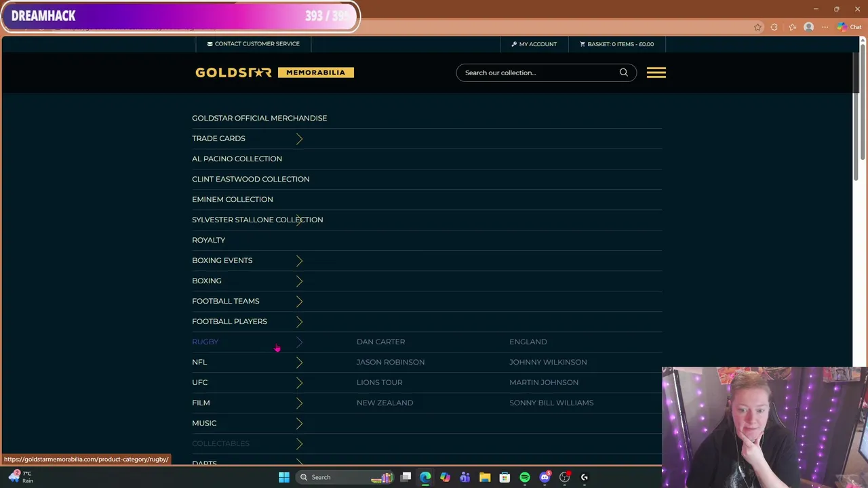Open Jason Robinson rugby subcategory
868x488 pixels.
[x=391, y=362]
